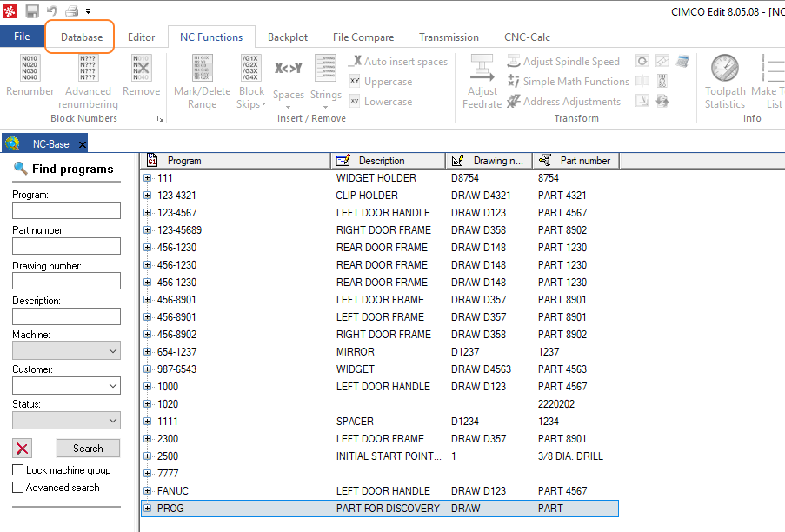Select the WIDGET HOLDER description cell
The image size is (785, 532).
pos(376,177)
